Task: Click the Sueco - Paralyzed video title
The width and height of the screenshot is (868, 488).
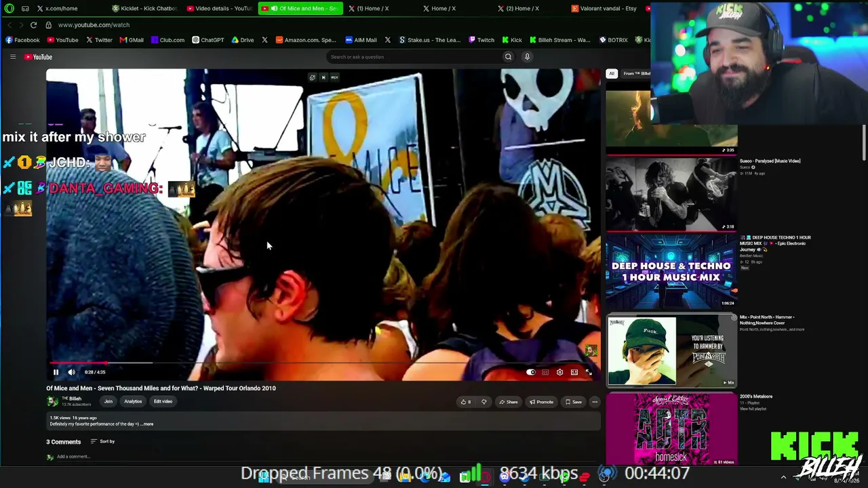Action: coord(770,161)
